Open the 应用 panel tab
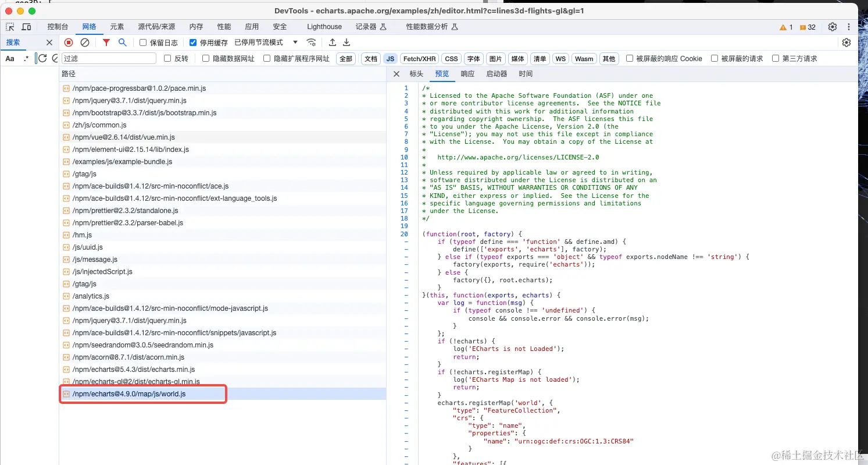This screenshot has width=868, height=465. (252, 27)
